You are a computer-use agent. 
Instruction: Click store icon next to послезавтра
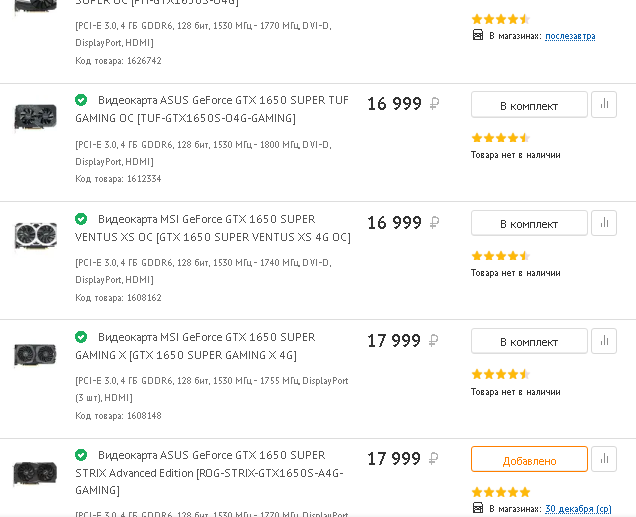click(478, 36)
